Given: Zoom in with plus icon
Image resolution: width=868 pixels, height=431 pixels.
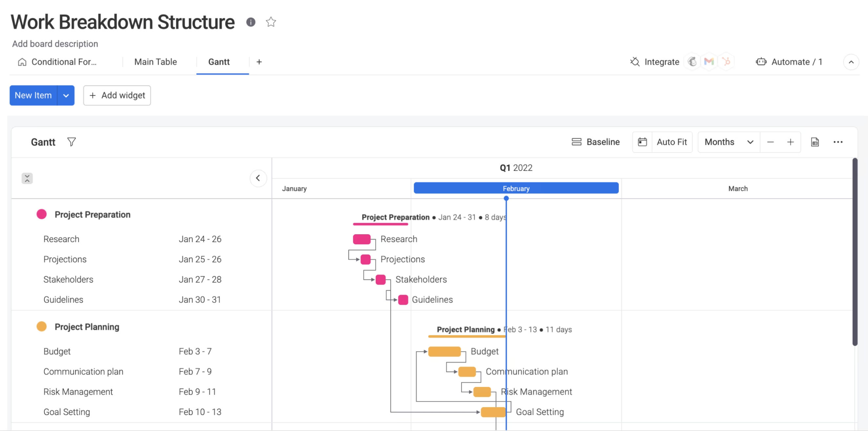Looking at the screenshot, I should [x=790, y=142].
